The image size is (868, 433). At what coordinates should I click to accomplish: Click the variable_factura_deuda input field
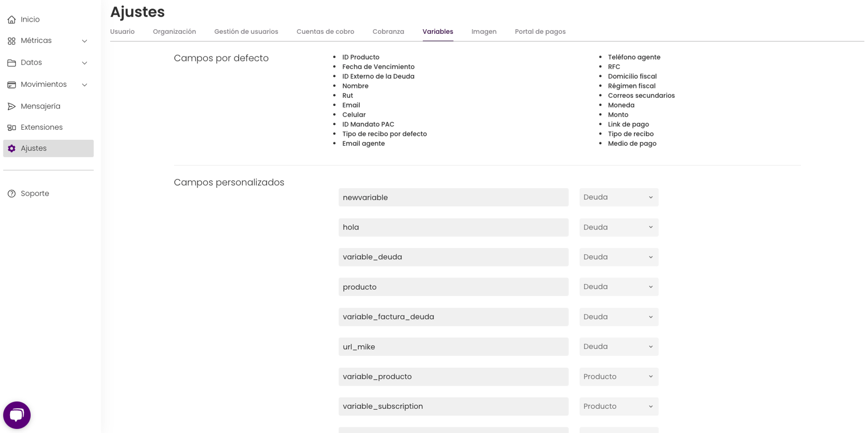[453, 317]
